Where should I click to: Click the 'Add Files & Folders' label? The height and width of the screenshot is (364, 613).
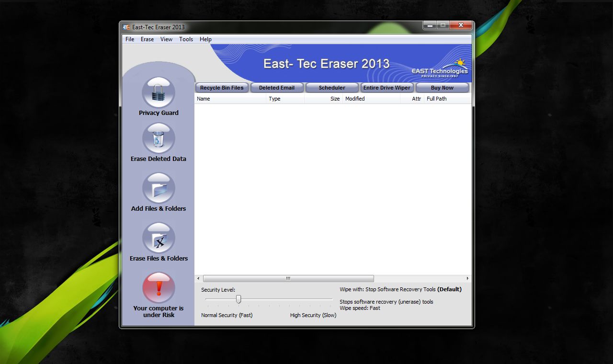click(x=159, y=209)
